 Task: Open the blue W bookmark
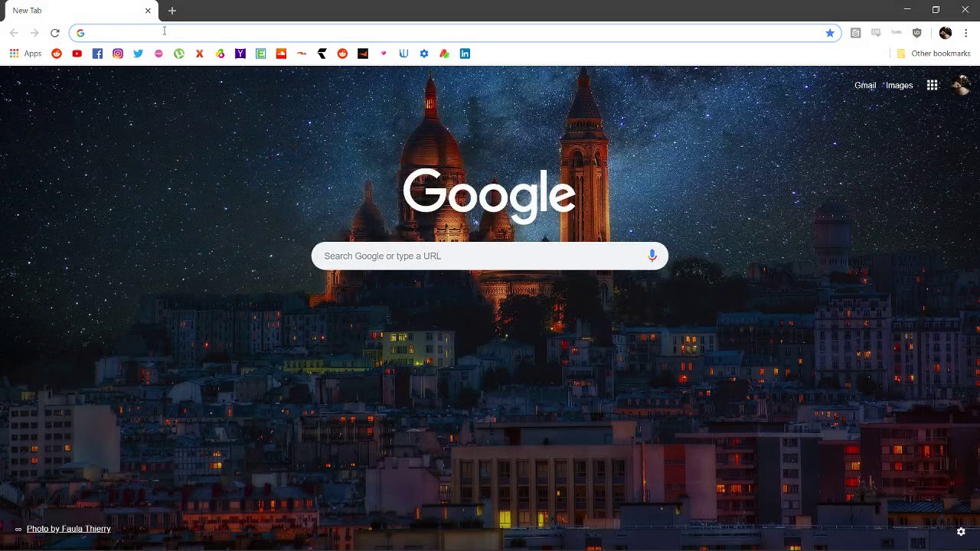pyautogui.click(x=403, y=54)
